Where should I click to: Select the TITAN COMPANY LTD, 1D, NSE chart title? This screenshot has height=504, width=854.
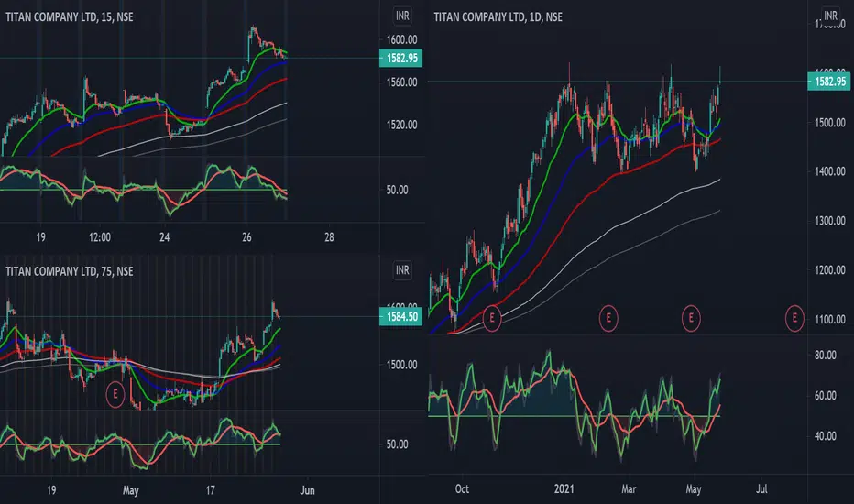(498, 16)
